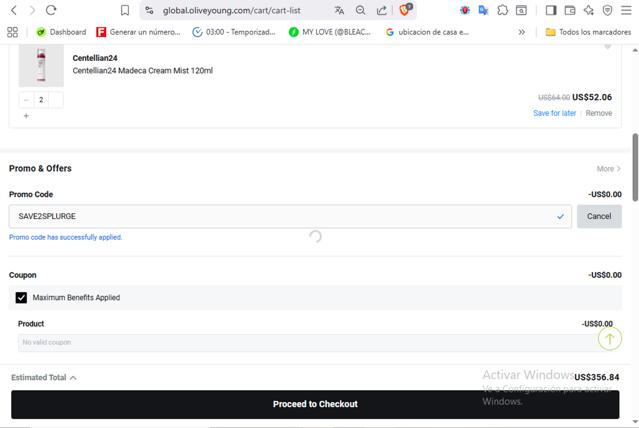The width and height of the screenshot is (639, 428).
Task: Remove the Centellian24 item from cart
Action: pyautogui.click(x=599, y=113)
